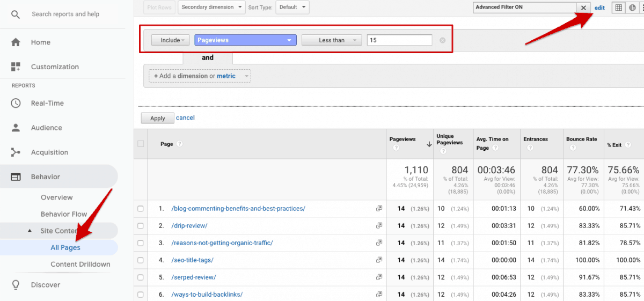
Task: Open Behavior Flow report
Action: tap(64, 214)
